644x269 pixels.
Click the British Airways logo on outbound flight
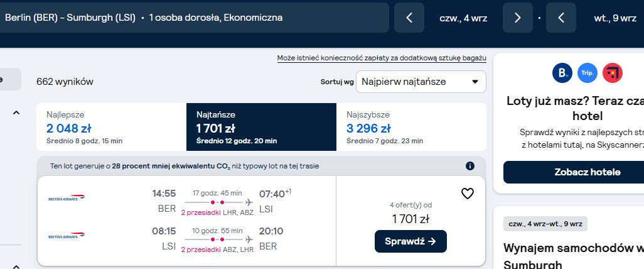[x=67, y=198]
